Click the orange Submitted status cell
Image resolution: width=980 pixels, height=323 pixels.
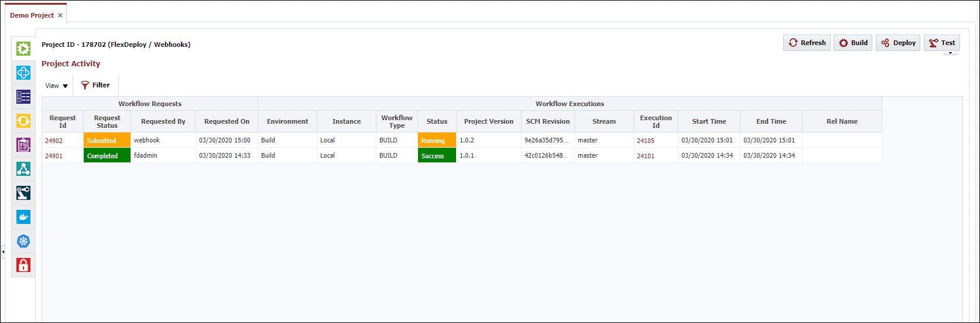click(x=107, y=141)
